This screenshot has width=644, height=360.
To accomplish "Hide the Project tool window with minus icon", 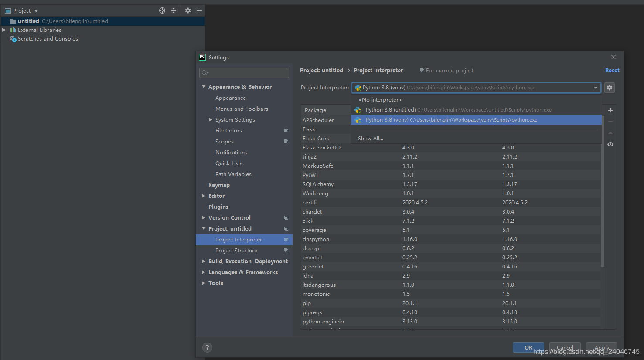I will pyautogui.click(x=199, y=10).
